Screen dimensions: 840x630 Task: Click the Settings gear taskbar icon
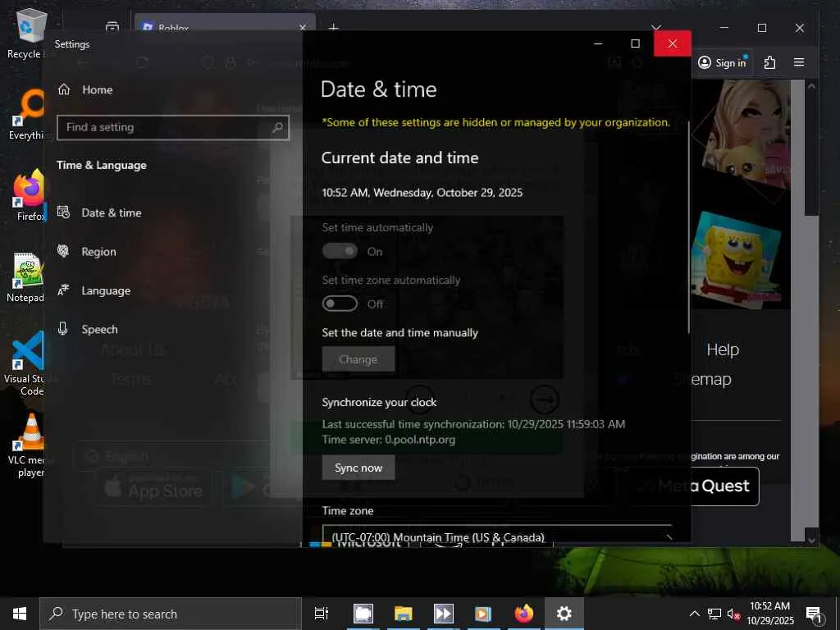(564, 614)
